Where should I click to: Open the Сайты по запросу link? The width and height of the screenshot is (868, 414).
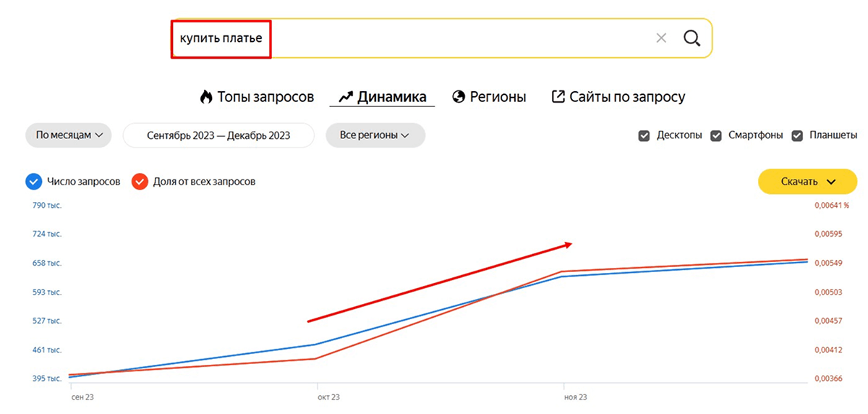[626, 97]
